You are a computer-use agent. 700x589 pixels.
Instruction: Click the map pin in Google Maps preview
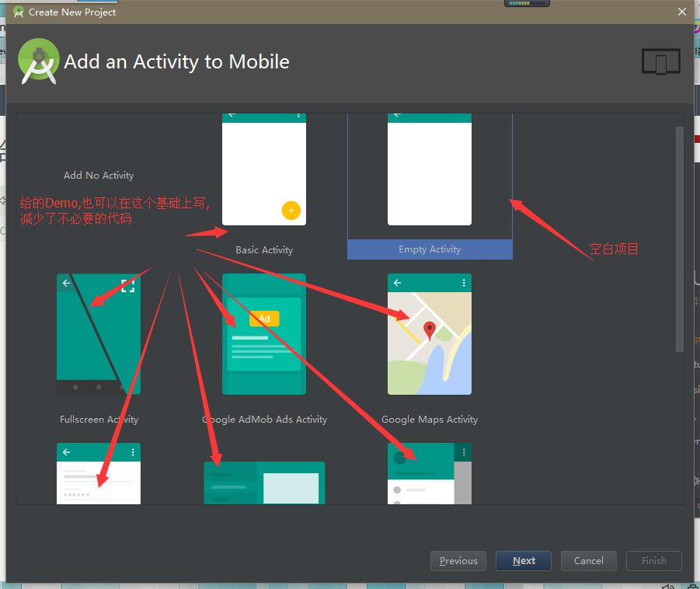(430, 331)
